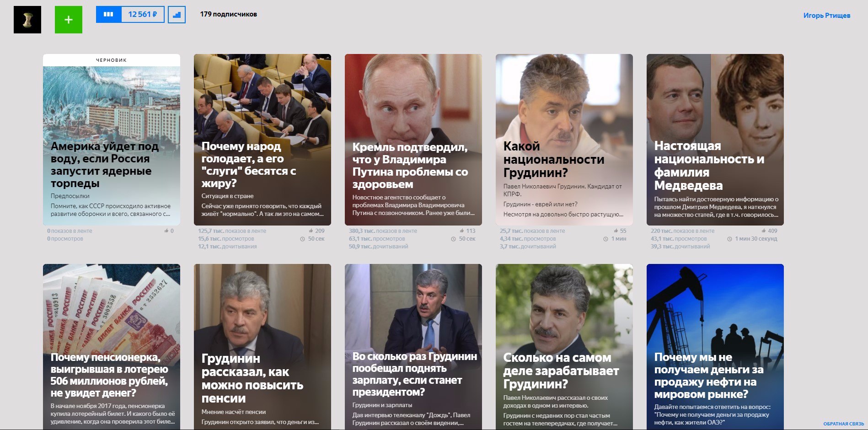Click the green plus create button
The height and width of the screenshot is (430, 868).
tap(69, 20)
